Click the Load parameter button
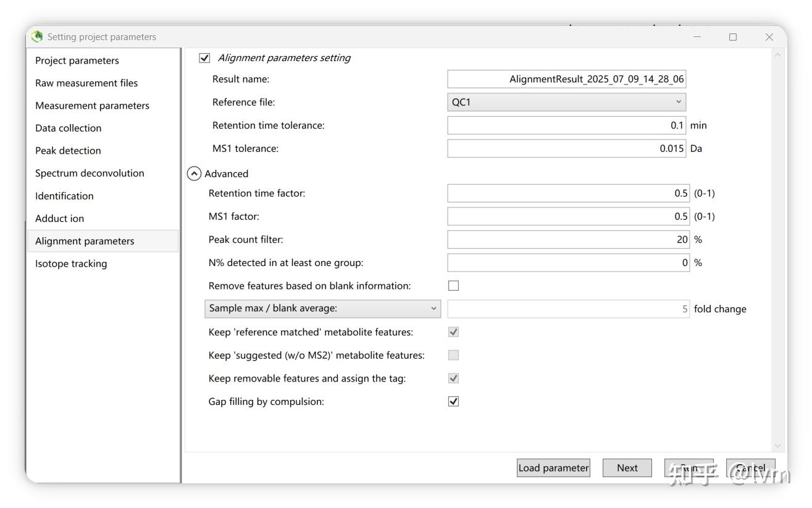The image size is (812, 508). [x=553, y=468]
